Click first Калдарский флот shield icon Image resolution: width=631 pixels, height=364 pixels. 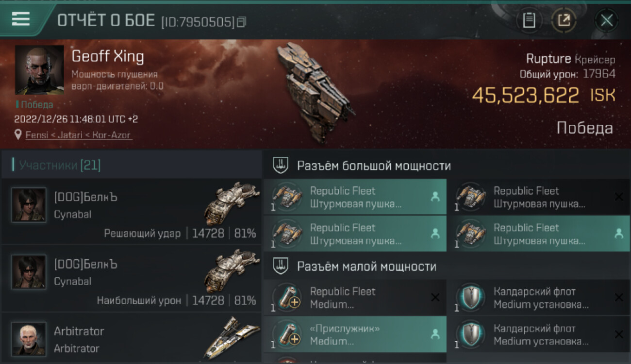click(468, 298)
